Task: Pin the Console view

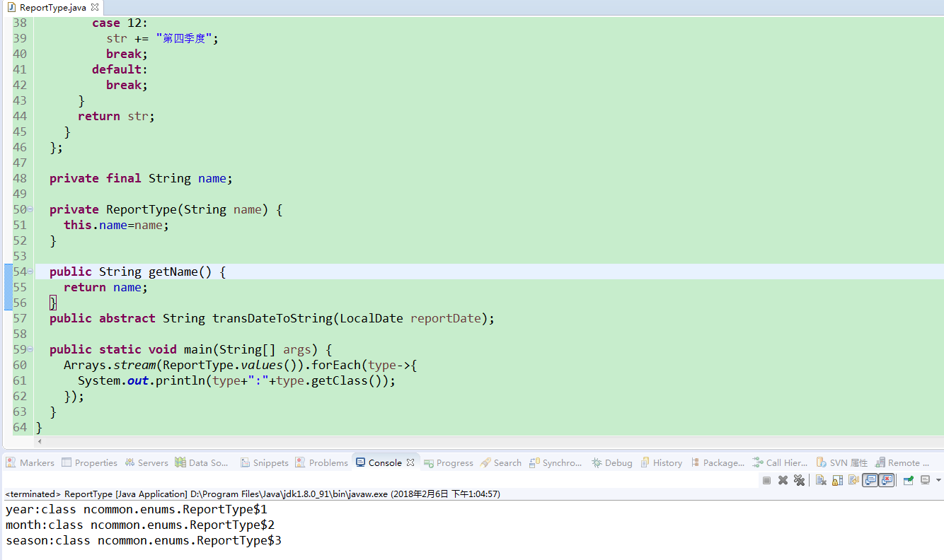Action: coord(909,480)
